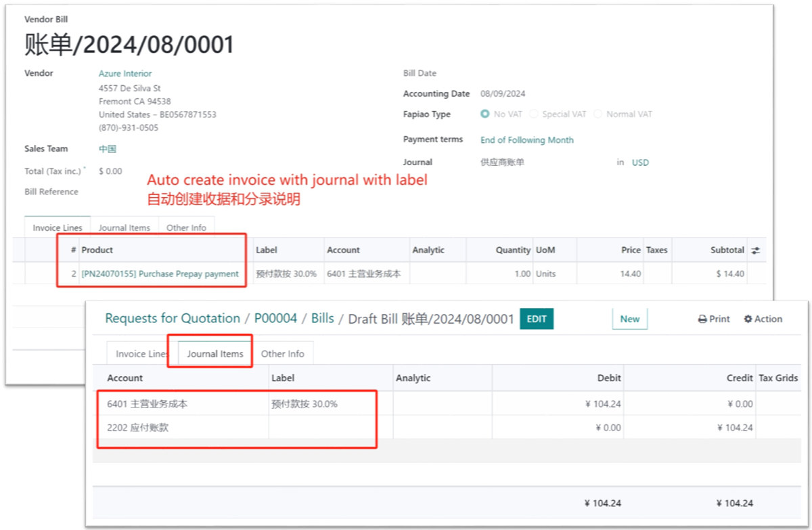Screen dimensions: 812x530
Task: Open Other Info tab in front window
Action: (282, 354)
